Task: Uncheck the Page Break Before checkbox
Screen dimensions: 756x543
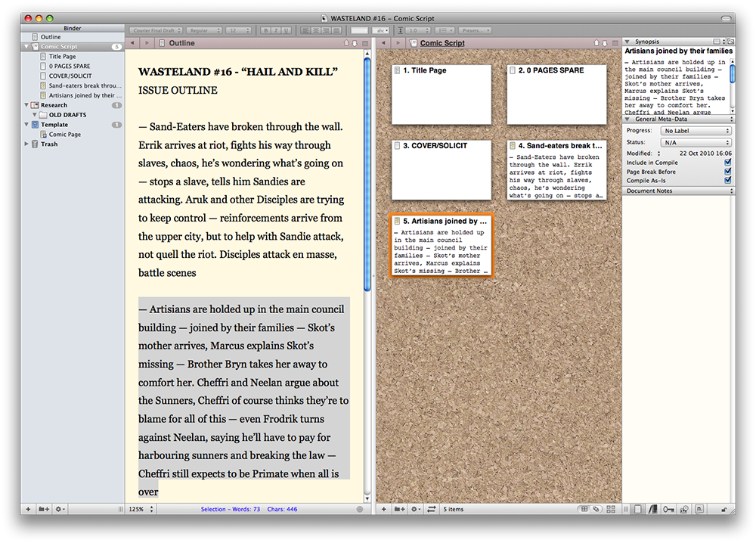Action: 727,171
